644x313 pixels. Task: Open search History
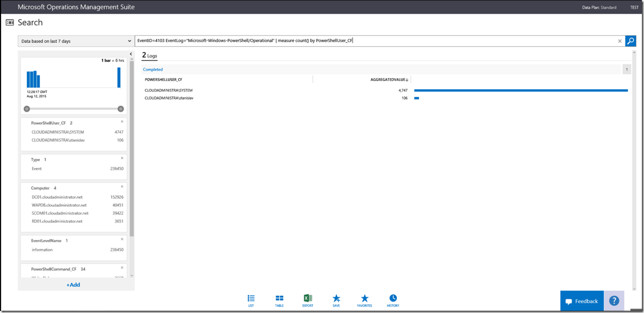pos(393,300)
